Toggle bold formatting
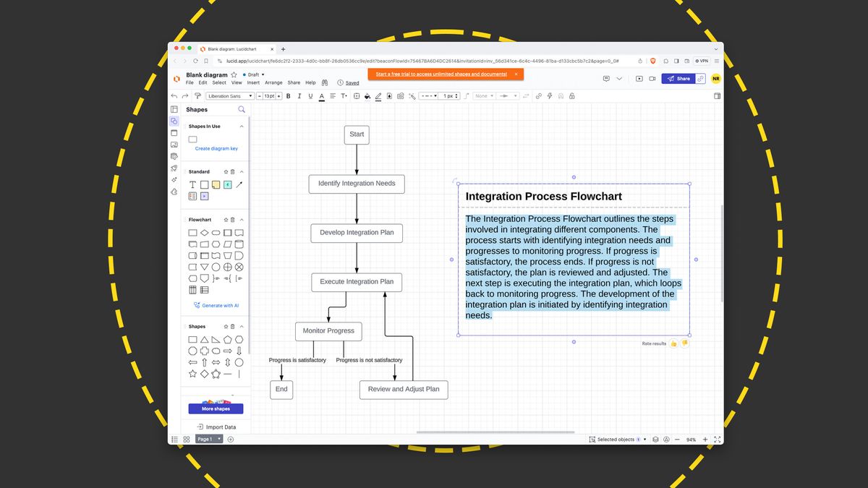 pos(288,95)
